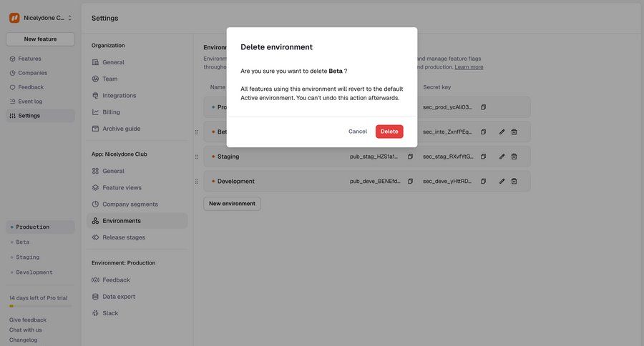
Task: Open the Changelog link
Action: point(23,340)
